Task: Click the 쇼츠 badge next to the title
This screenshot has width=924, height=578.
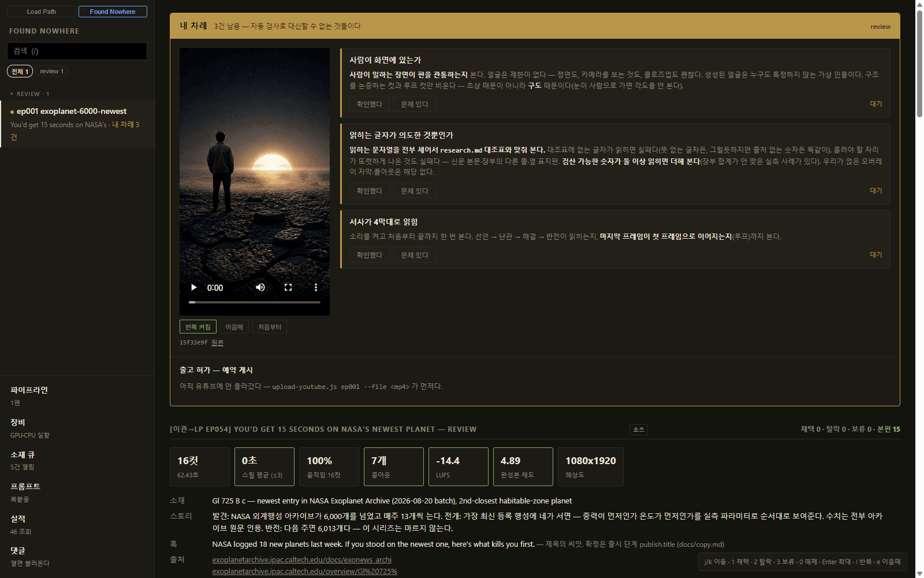Action: pyautogui.click(x=639, y=429)
